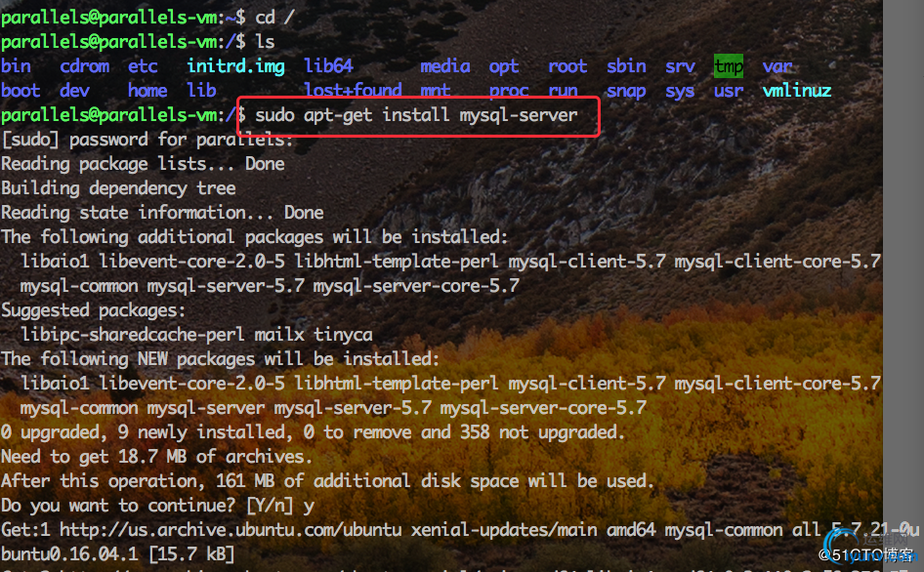Image resolution: width=924 pixels, height=572 pixels.
Task: Click the 'lost+found' directory name
Action: coord(353,90)
